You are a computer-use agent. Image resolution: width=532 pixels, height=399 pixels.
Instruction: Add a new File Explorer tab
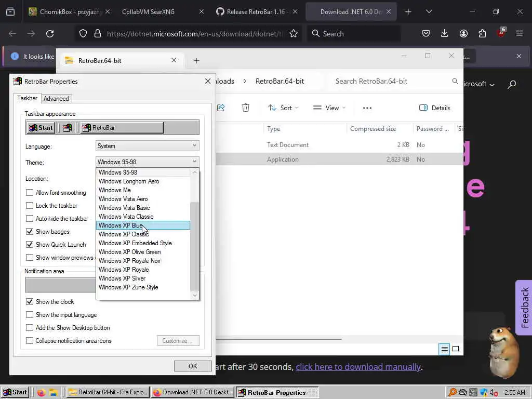(x=196, y=61)
